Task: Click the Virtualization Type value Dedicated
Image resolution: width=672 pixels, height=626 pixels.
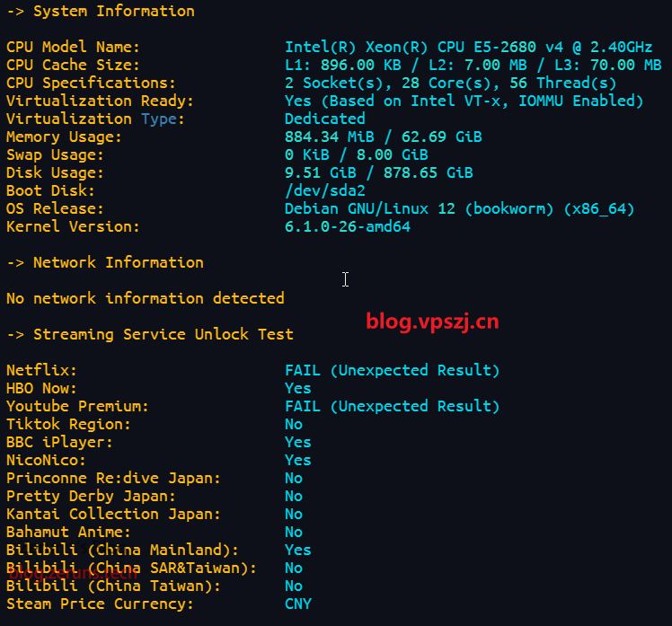Action: 324,119
